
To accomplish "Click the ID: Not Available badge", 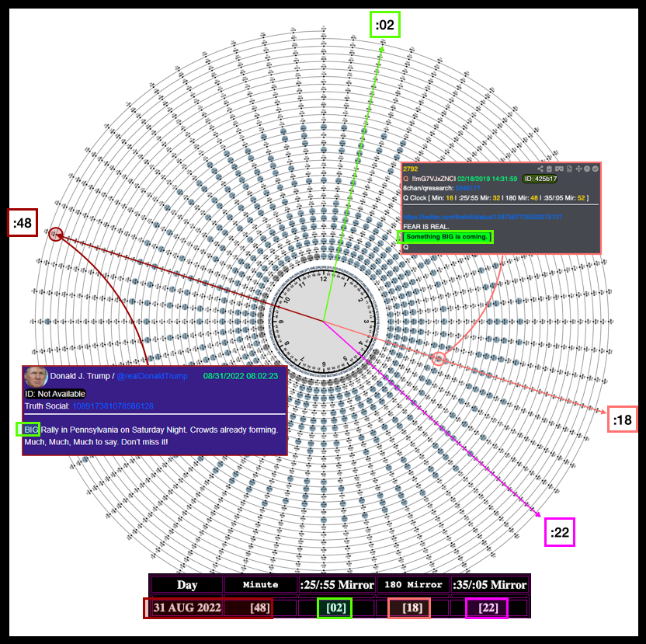I will [55, 394].
